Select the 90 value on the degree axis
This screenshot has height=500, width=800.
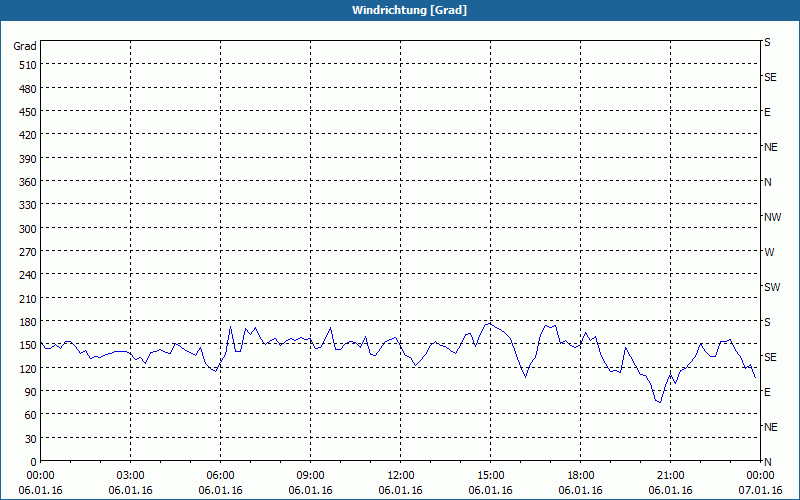click(31, 392)
